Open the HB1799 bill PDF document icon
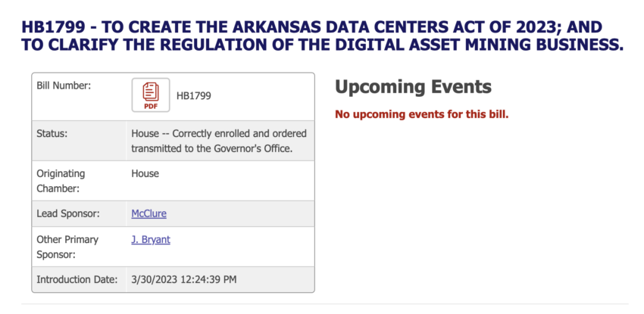 tap(150, 95)
